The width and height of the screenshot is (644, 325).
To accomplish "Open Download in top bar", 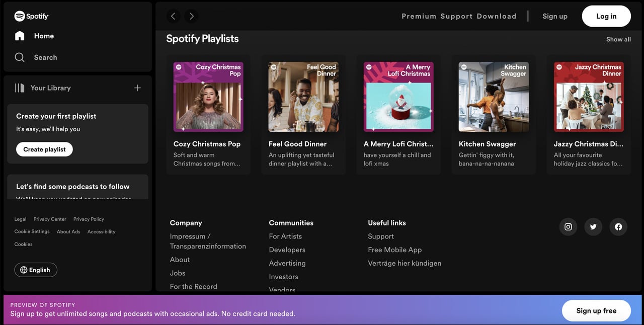I will pos(497,16).
